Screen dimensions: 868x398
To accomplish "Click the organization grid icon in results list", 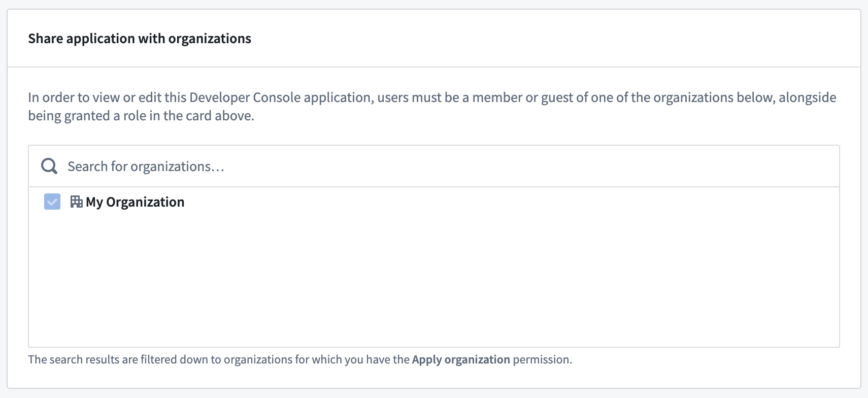I will point(77,201).
